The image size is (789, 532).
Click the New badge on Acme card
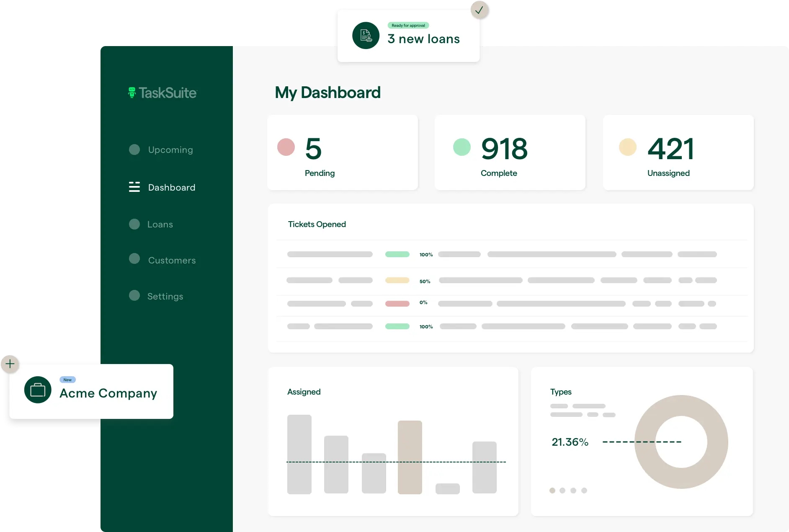(x=67, y=380)
